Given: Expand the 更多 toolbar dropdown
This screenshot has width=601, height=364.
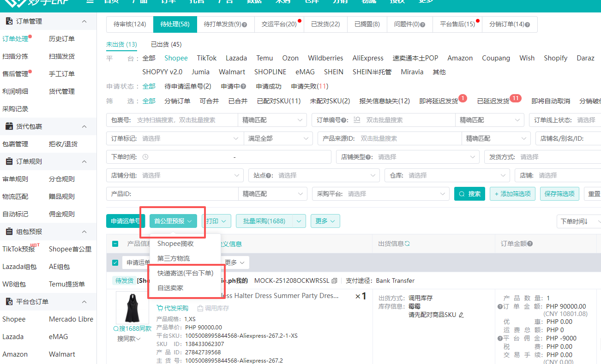Looking at the screenshot, I should click(x=325, y=221).
